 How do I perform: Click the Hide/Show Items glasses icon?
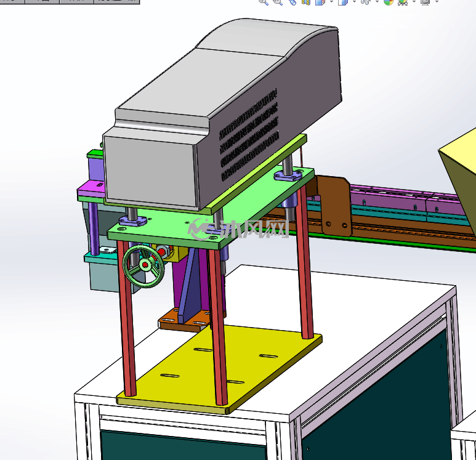pos(366,2)
